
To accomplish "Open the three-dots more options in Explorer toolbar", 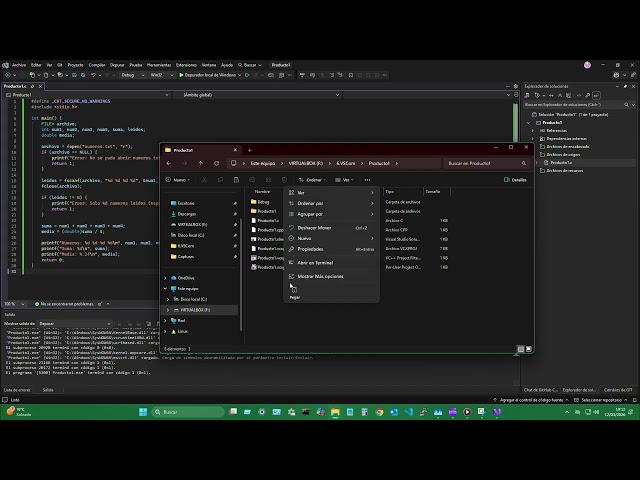I will (x=367, y=180).
